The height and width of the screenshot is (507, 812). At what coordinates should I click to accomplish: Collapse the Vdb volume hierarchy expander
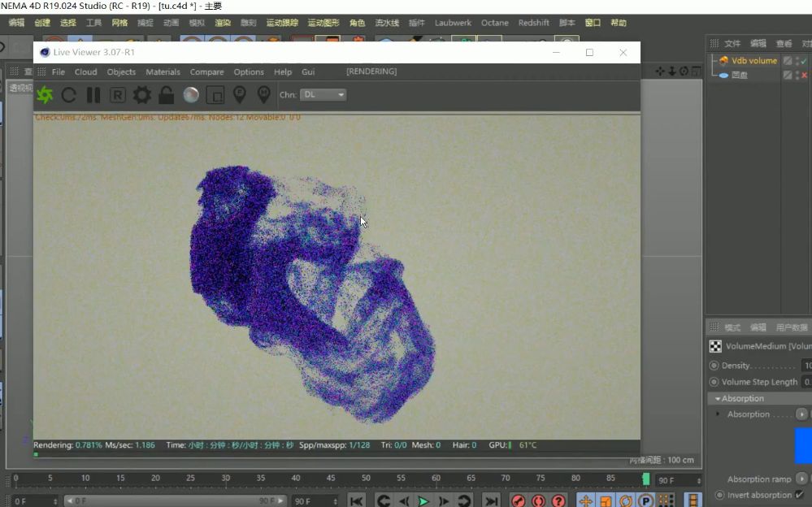click(x=714, y=61)
